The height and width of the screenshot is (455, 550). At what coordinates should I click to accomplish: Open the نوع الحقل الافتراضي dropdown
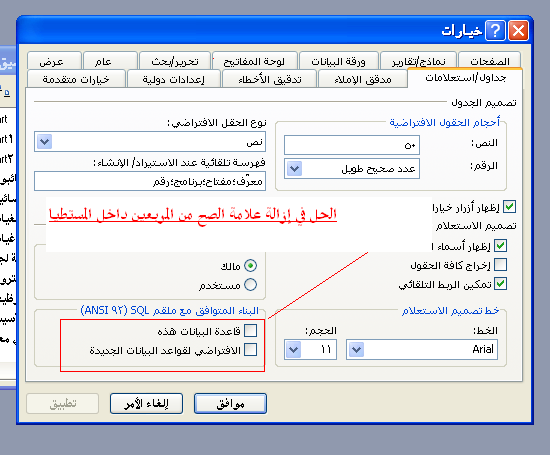click(45, 142)
